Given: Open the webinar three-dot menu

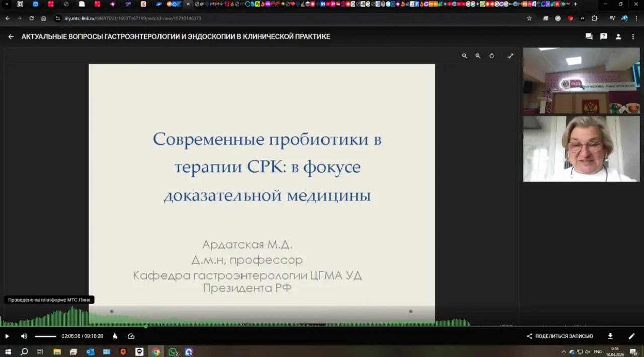Looking at the screenshot, I should 633,37.
